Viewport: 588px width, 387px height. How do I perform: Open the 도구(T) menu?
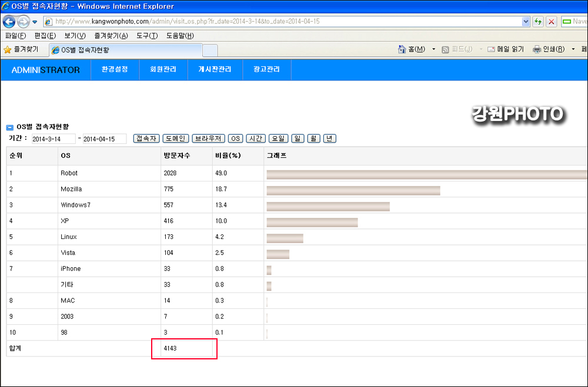tap(147, 36)
